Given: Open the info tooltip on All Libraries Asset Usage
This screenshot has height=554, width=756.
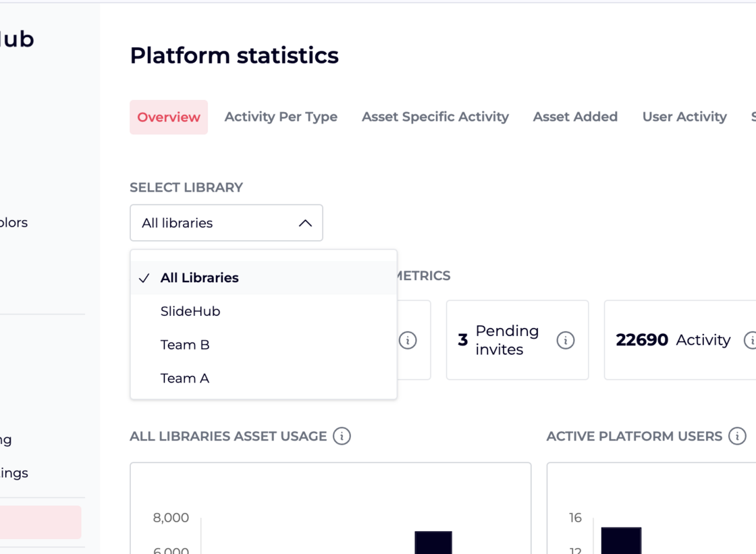Looking at the screenshot, I should (342, 437).
